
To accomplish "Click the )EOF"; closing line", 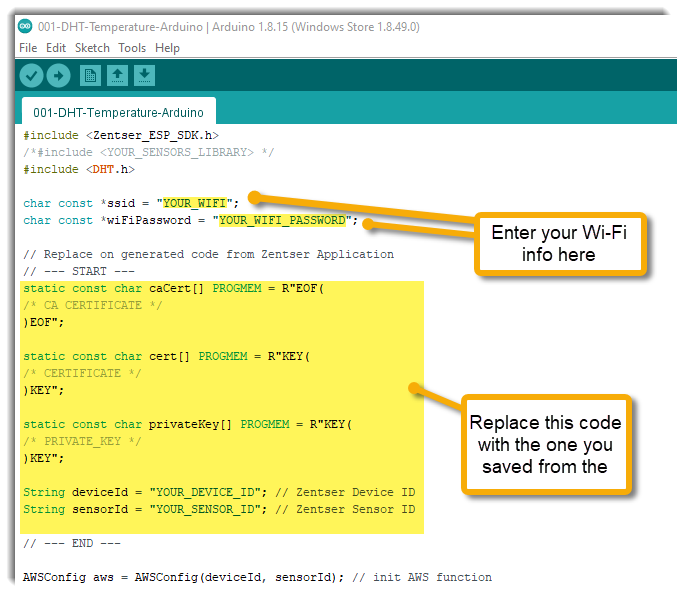I will [44, 322].
